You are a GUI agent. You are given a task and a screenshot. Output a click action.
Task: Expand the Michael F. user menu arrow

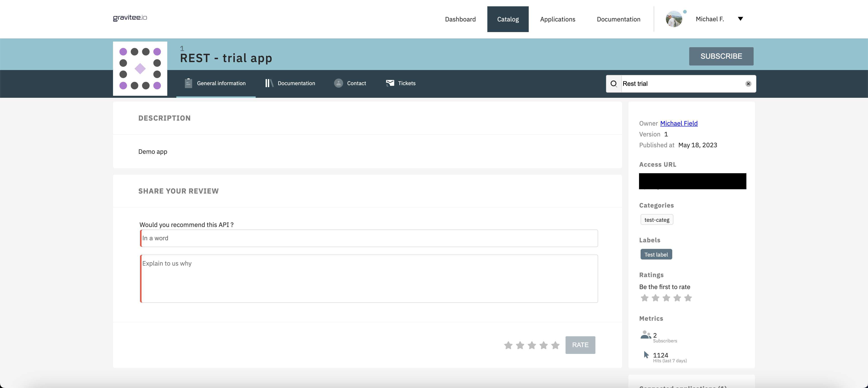pos(740,19)
